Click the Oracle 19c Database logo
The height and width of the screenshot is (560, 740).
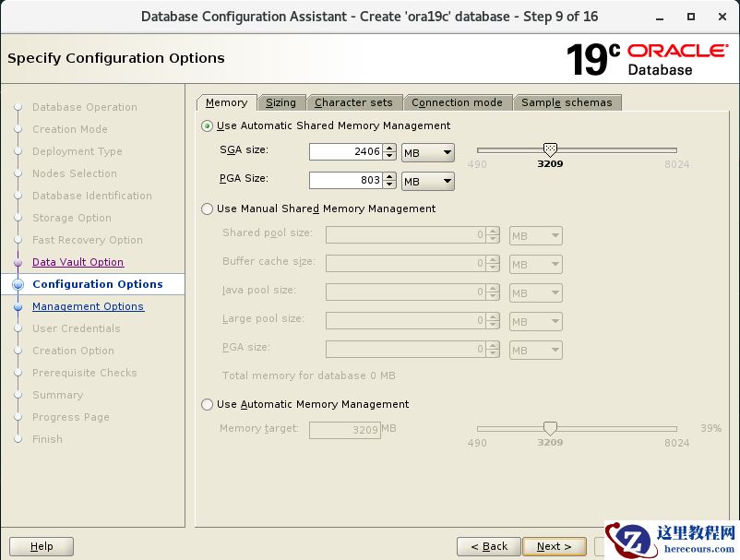[x=647, y=59]
